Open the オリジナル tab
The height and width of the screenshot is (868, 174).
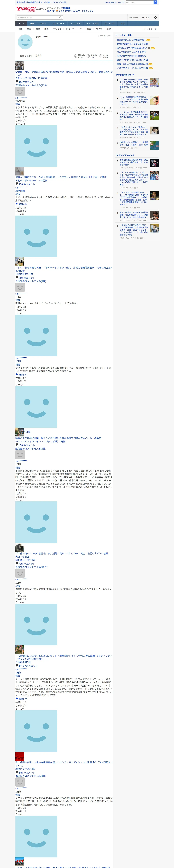tap(75, 24)
